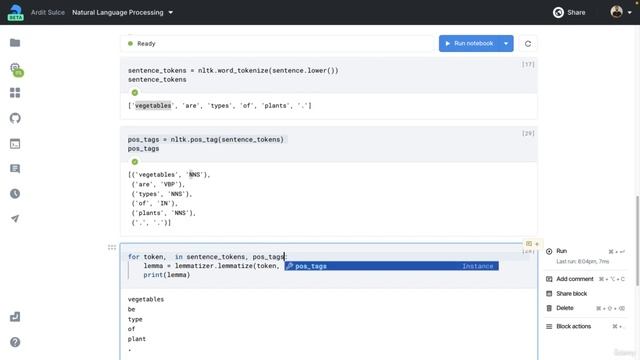This screenshot has width=640, height=360.
Task: Open the Integrations grid sidebar icon
Action: (x=15, y=93)
